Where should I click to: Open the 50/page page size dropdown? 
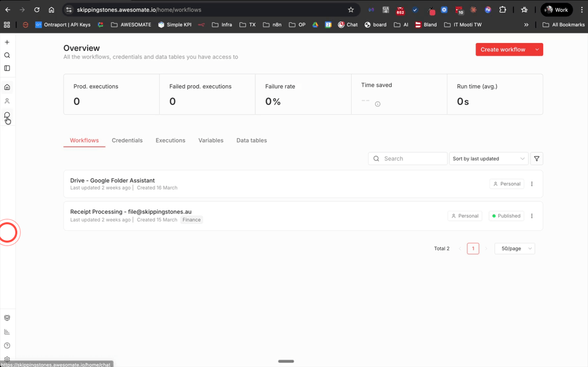515,248
